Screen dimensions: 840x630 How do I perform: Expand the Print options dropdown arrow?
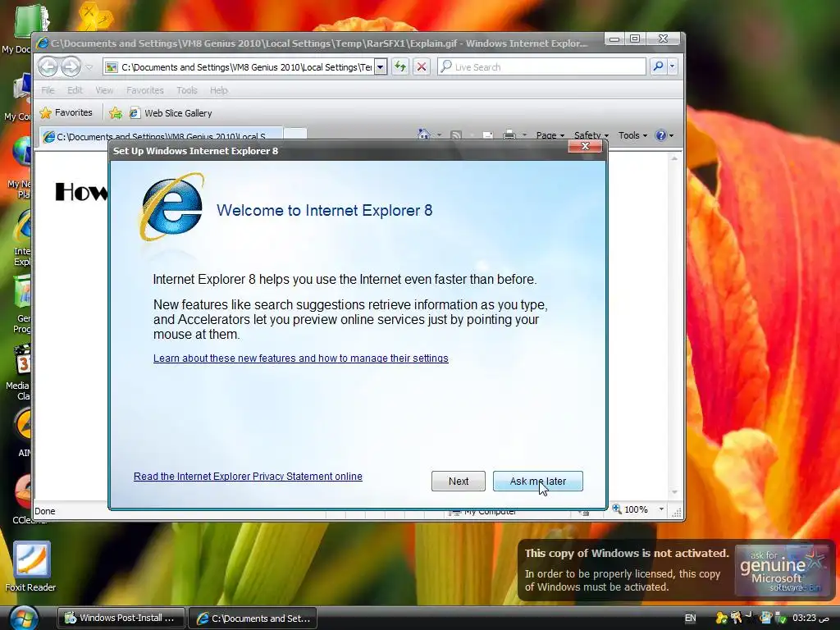pos(524,135)
